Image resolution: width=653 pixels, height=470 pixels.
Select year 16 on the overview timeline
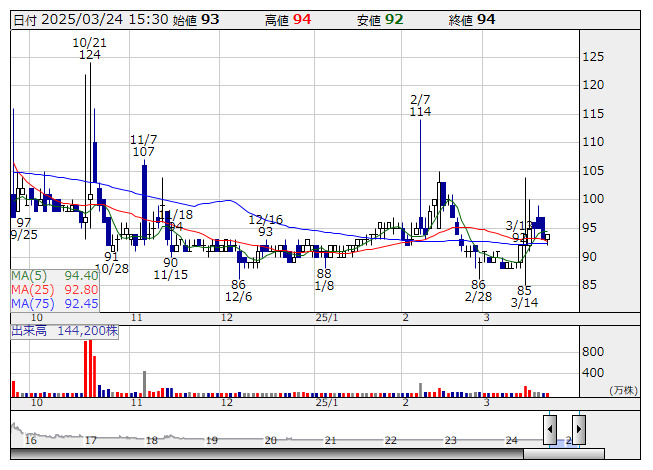[x=31, y=440]
